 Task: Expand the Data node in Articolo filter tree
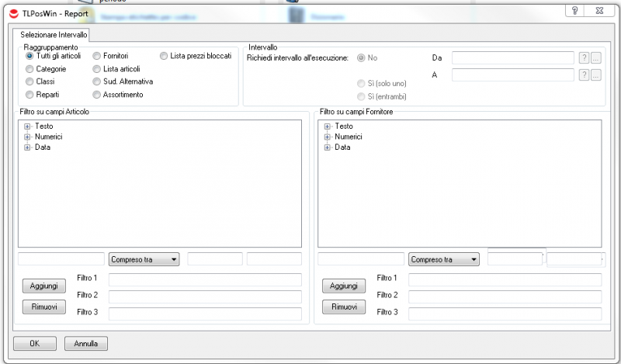pyautogui.click(x=27, y=147)
